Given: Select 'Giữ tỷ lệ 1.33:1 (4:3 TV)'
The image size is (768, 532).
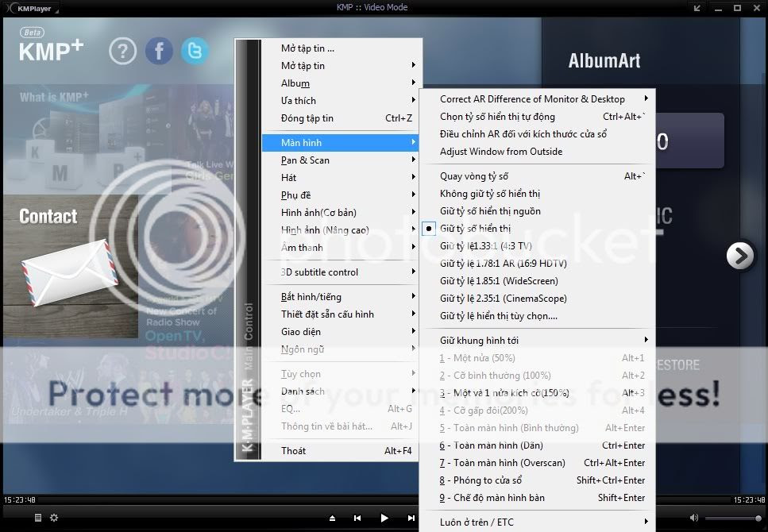Looking at the screenshot, I should coord(538,246).
